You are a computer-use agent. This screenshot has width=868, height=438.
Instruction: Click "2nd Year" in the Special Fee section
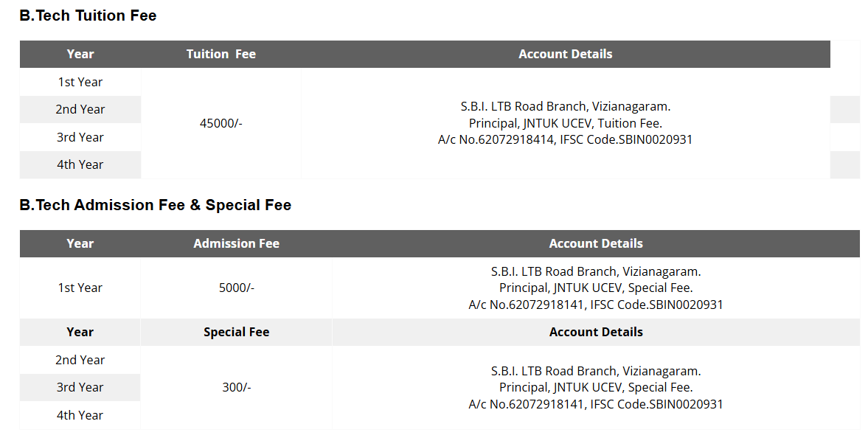tap(80, 360)
